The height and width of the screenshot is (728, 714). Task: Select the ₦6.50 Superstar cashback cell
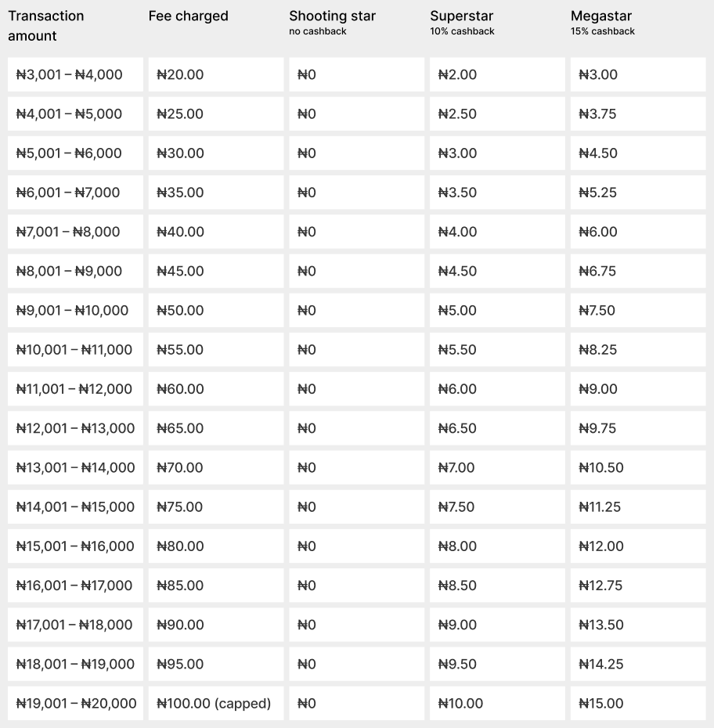click(x=497, y=428)
